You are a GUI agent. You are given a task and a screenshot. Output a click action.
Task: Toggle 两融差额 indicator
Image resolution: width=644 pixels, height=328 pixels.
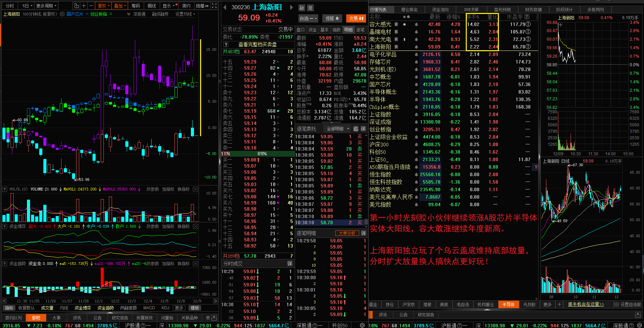[x=128, y=308]
